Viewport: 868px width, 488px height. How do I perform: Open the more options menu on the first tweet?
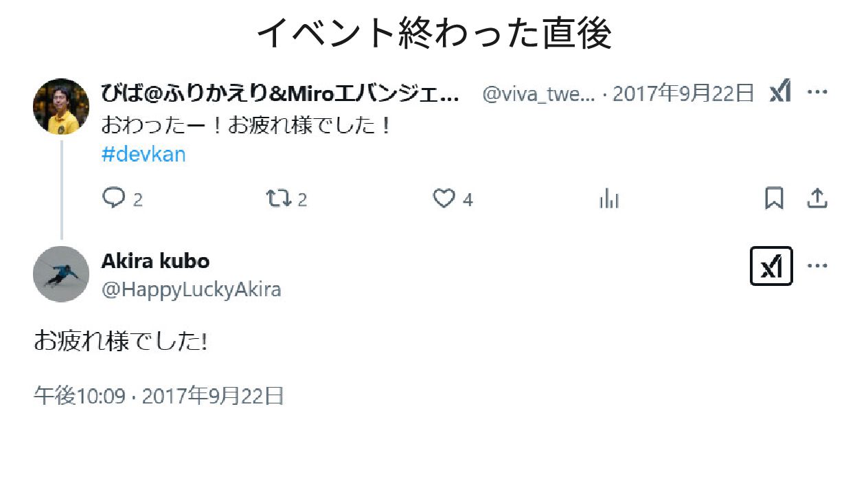817,92
